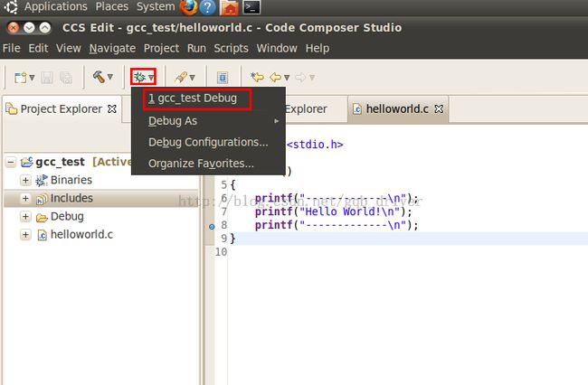Open the Places menu
This screenshot has height=385, width=588.
(x=112, y=6)
